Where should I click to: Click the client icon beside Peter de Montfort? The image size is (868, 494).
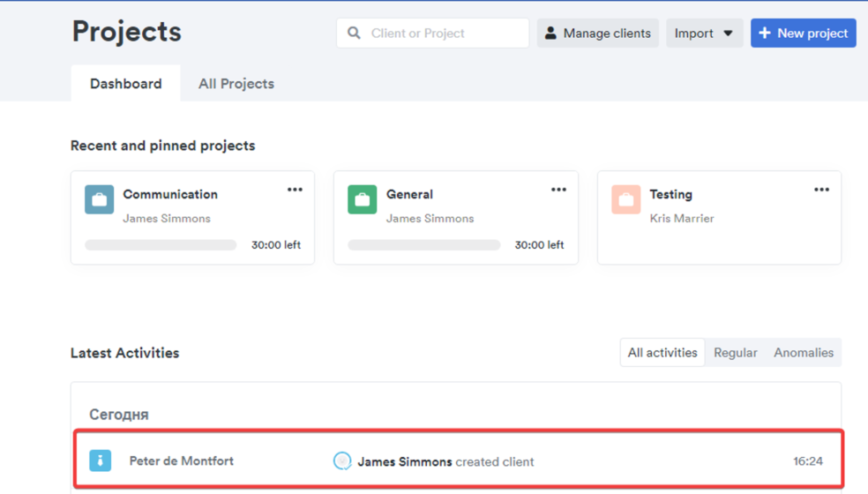pos(101,460)
